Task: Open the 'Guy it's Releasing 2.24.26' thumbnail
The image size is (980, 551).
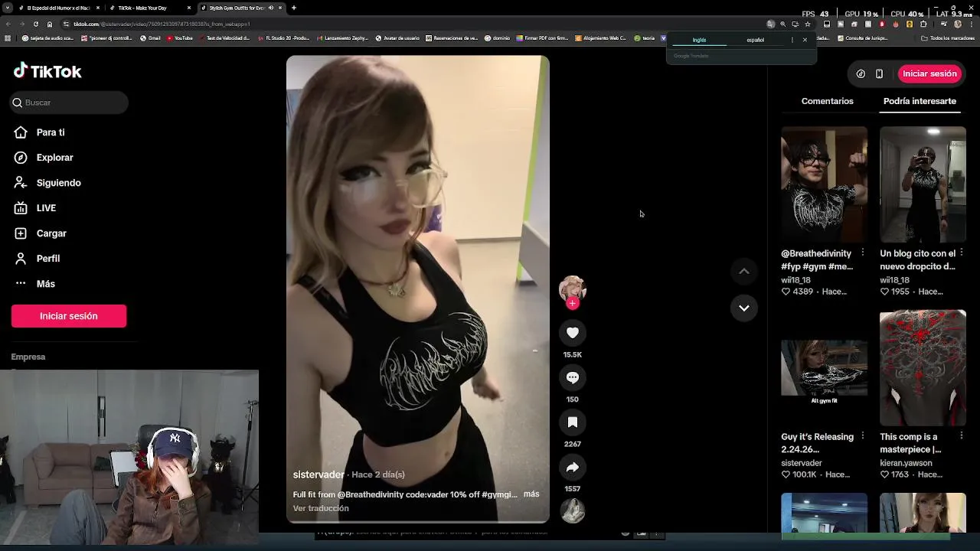Action: click(x=824, y=368)
